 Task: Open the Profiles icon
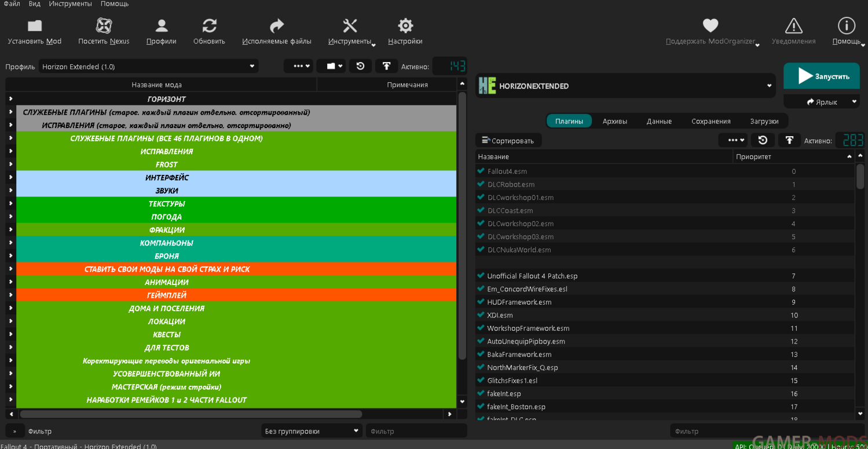coord(161,25)
